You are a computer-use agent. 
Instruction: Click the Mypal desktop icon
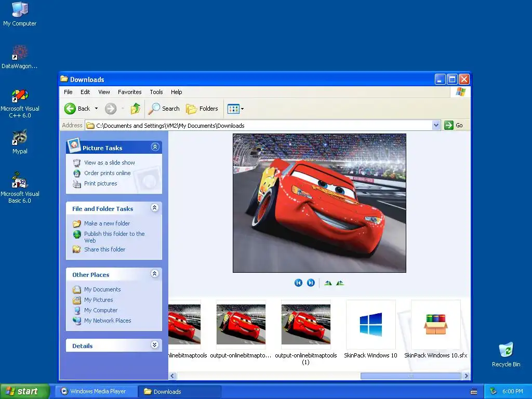point(20,142)
